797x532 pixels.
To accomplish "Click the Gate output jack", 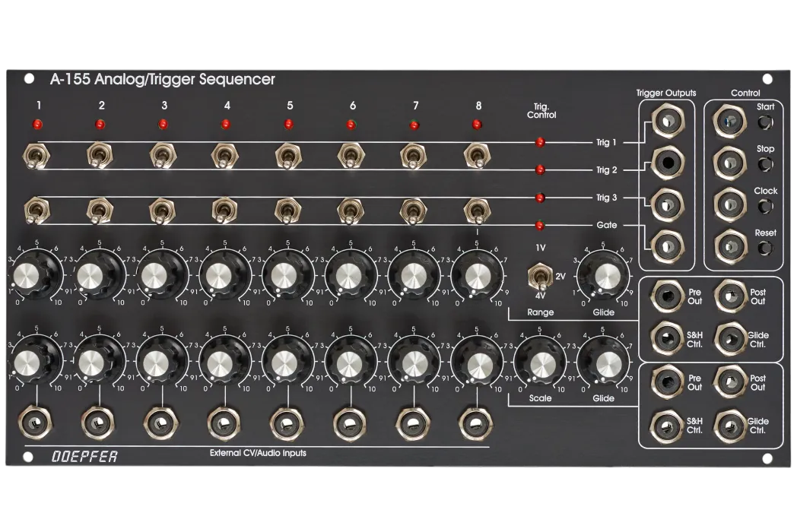I will (668, 246).
